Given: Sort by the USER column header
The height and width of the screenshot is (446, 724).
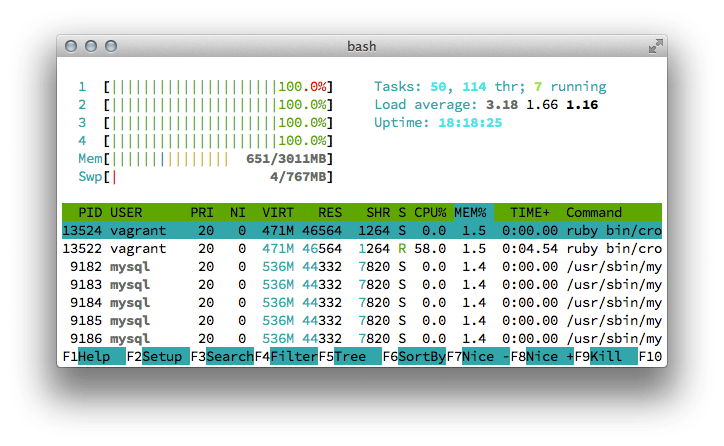Looking at the screenshot, I should point(126,212).
